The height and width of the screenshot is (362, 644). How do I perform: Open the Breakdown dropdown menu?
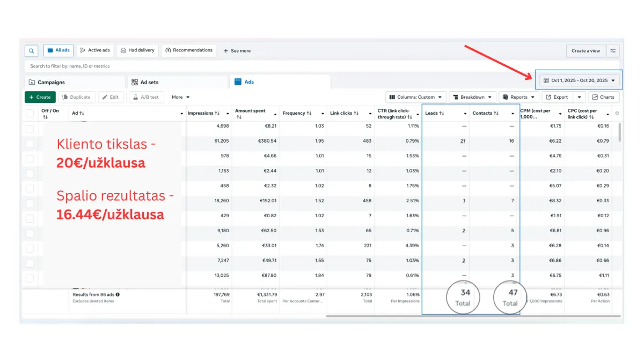click(472, 97)
